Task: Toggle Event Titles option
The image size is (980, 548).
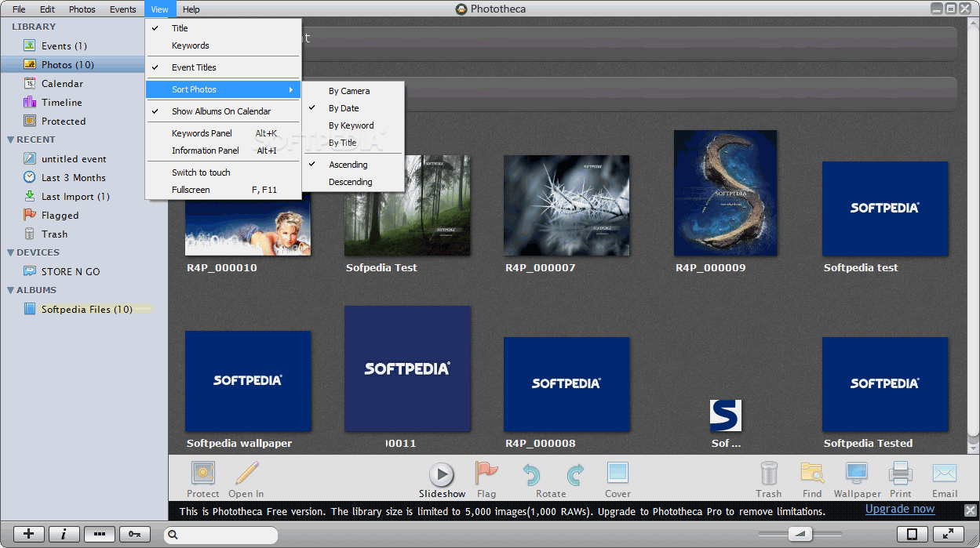Action: (x=223, y=67)
